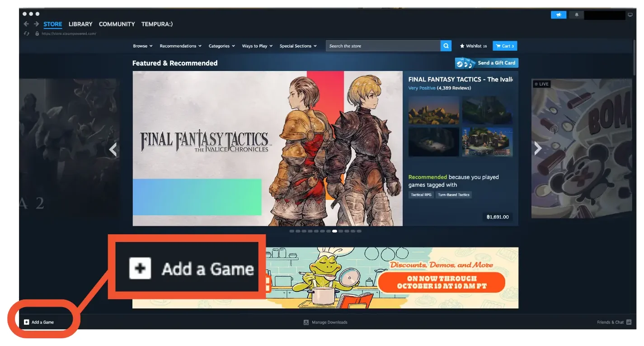Screen dimensions: 644x346
Task: Expand the Recommendations dropdown
Action: coord(180,46)
